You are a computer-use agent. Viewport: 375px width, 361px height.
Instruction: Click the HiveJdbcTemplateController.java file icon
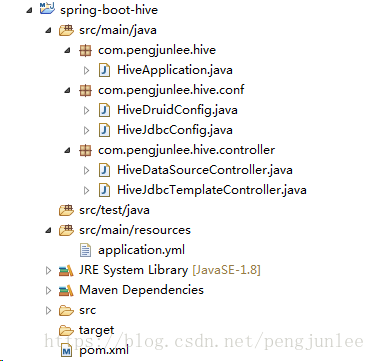point(105,190)
